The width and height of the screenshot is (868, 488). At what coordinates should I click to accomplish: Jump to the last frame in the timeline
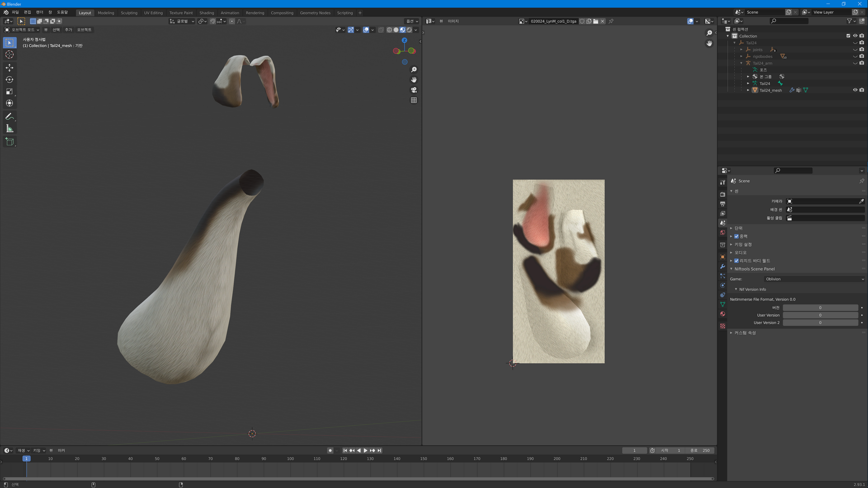(379, 450)
